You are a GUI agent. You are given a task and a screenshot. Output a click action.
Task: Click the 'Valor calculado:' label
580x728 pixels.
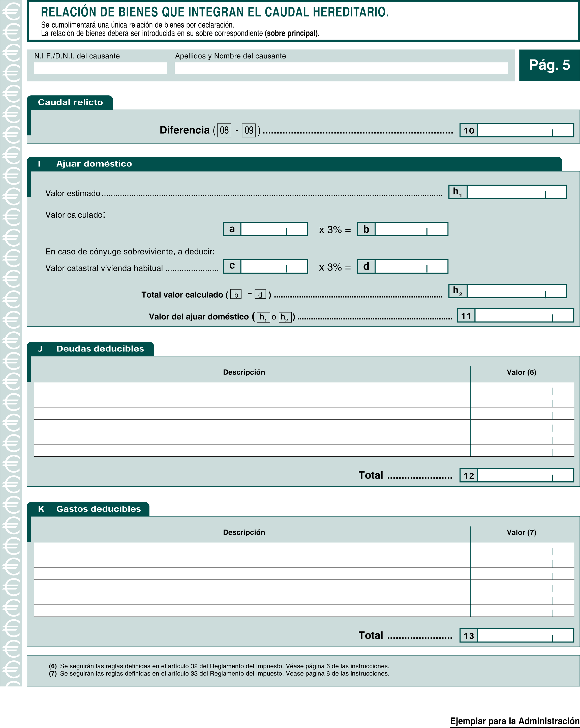[x=75, y=215]
